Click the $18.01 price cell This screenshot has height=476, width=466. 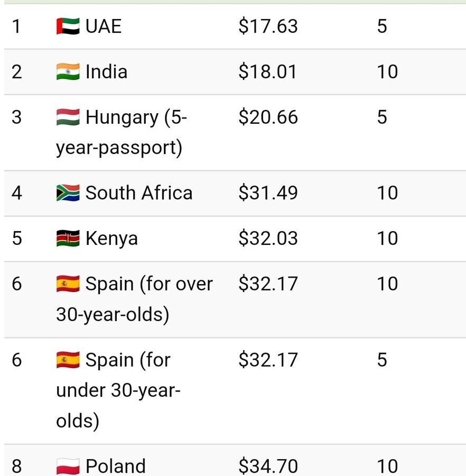point(267,71)
